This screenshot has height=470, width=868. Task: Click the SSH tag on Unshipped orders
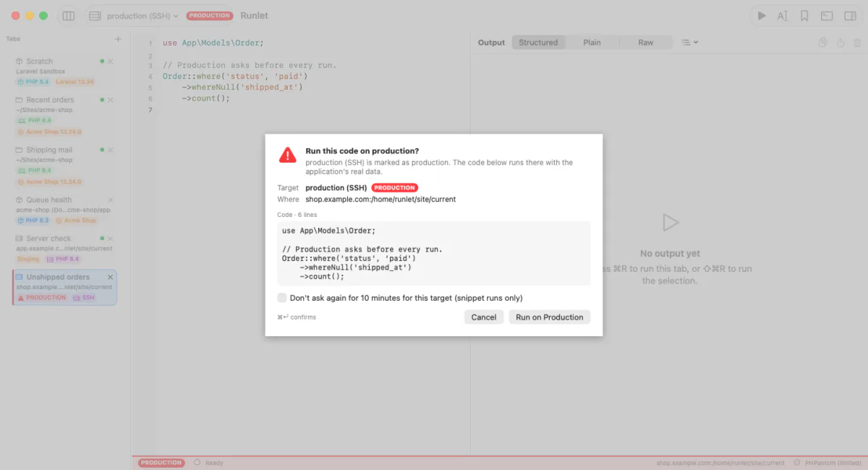84,297
